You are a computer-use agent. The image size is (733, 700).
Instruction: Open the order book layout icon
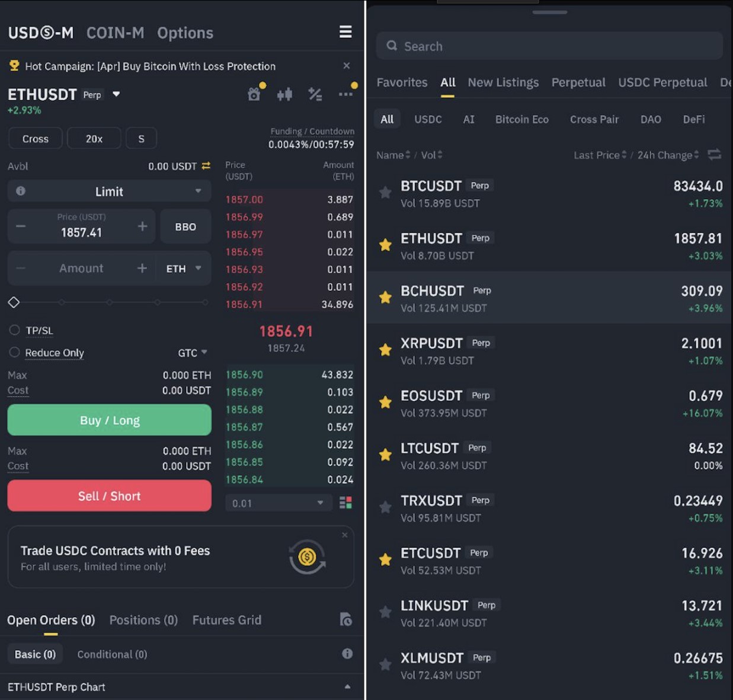345,503
